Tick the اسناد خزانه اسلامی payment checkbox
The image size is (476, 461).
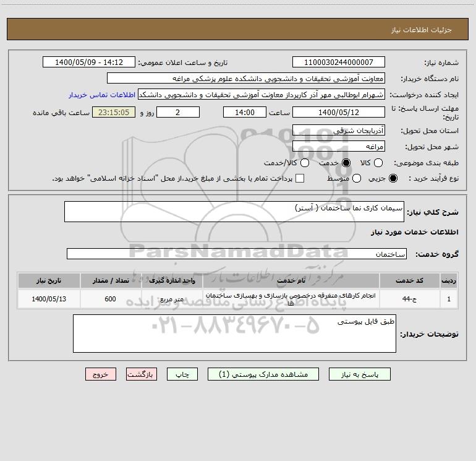(300, 178)
